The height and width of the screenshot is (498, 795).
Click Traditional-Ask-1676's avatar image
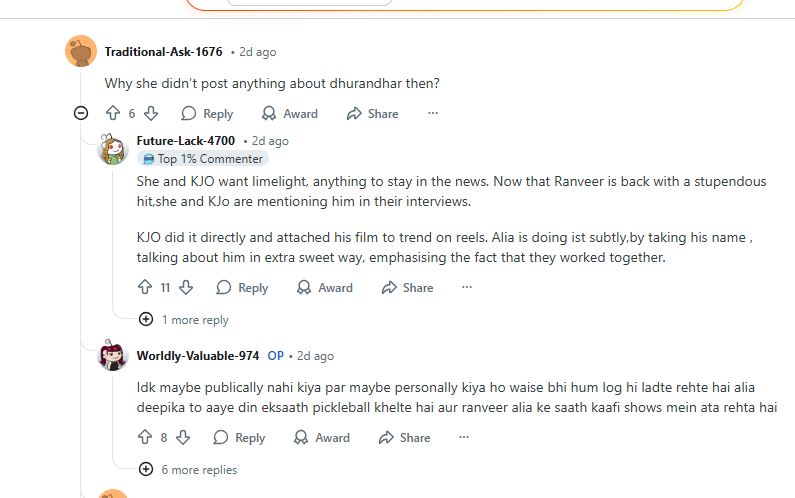tap(81, 51)
